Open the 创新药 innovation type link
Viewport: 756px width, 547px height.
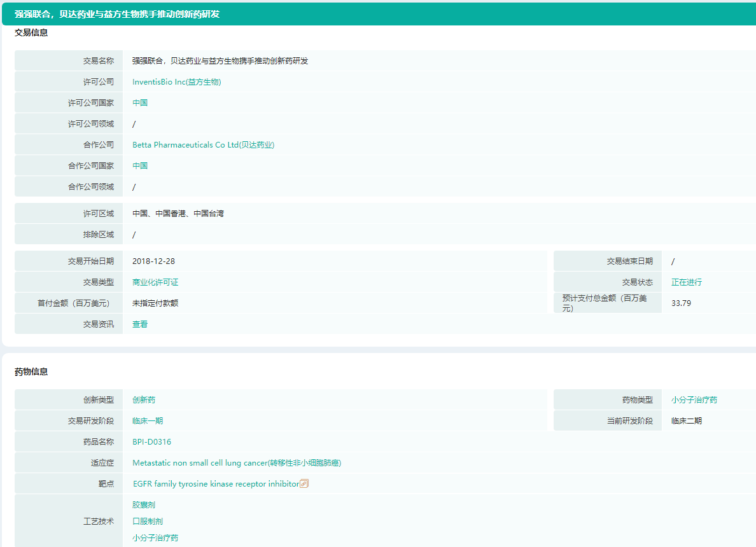coord(144,399)
